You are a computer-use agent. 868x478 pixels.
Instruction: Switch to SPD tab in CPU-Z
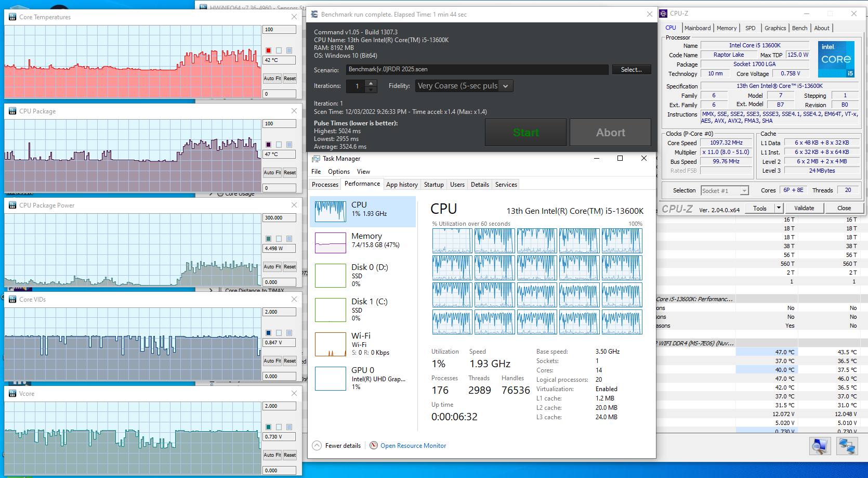[751, 28]
